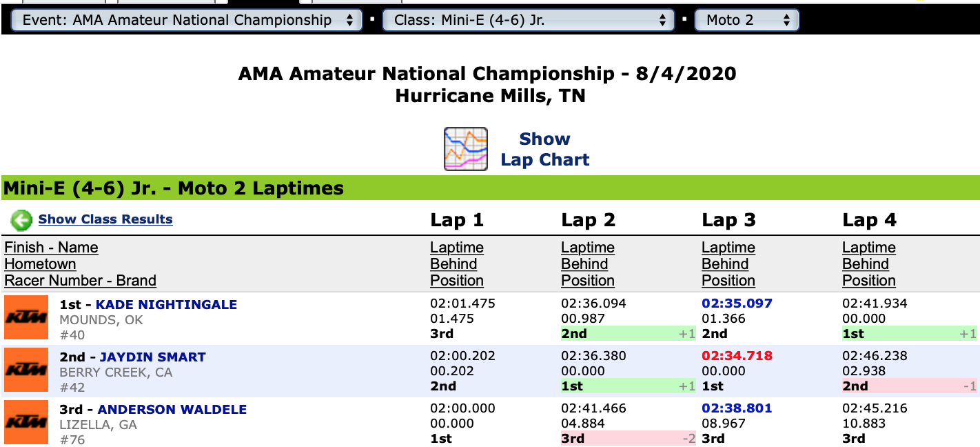Expand the Class Mini-E (4-6) Jr. dropdown
Viewport: 980px width, 447px height.
[x=528, y=20]
